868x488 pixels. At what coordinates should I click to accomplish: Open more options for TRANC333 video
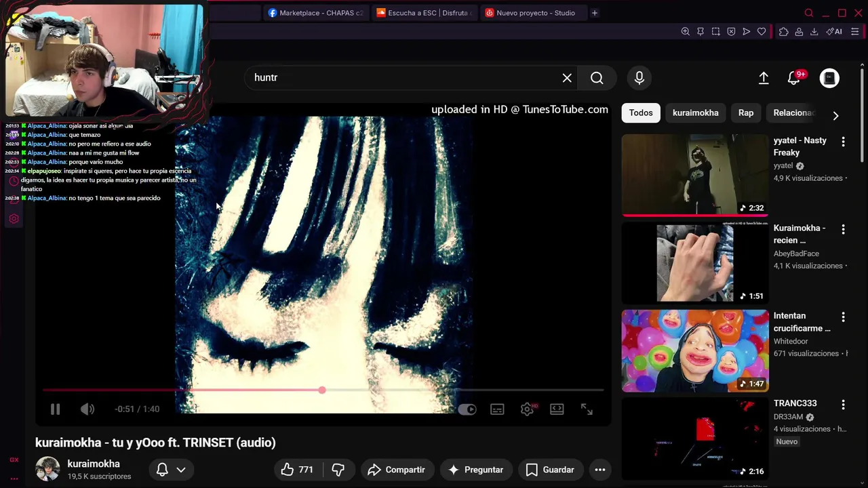(843, 405)
